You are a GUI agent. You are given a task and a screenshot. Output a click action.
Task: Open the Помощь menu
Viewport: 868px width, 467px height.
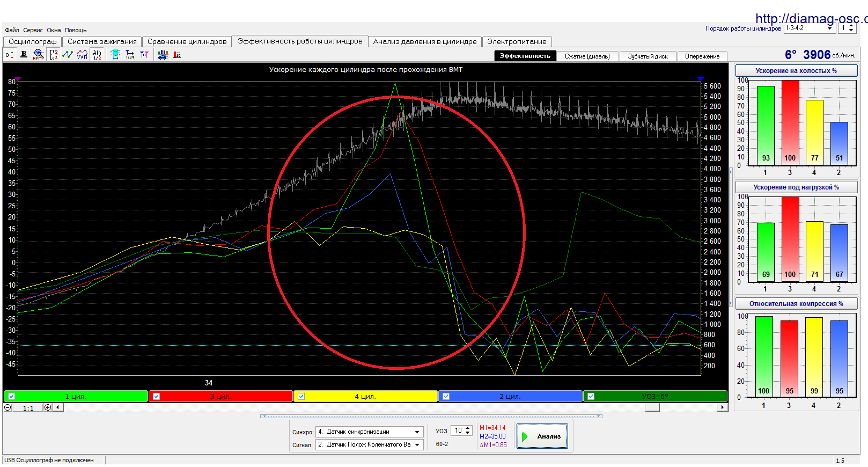click(76, 30)
